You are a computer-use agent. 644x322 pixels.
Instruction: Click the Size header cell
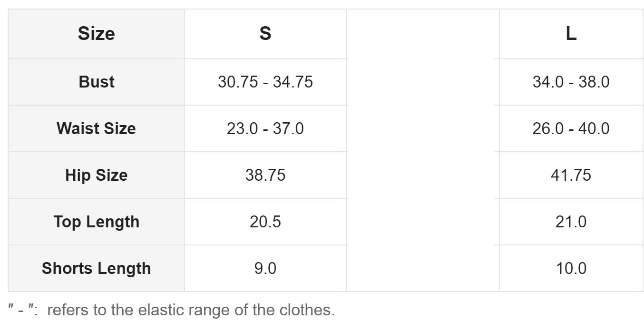[x=96, y=34]
